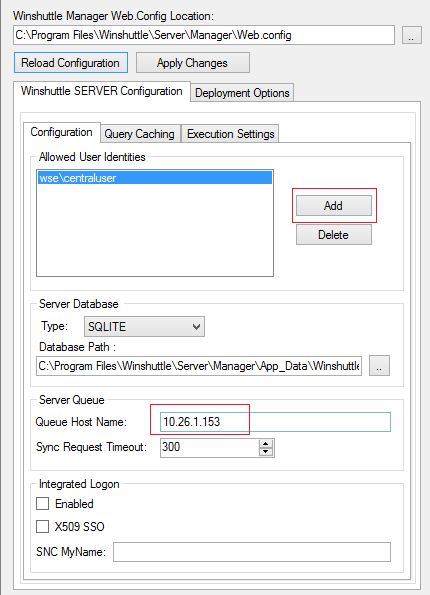Select the Configuration sub-tab
Viewport: 430px width, 595px height.
(61, 132)
